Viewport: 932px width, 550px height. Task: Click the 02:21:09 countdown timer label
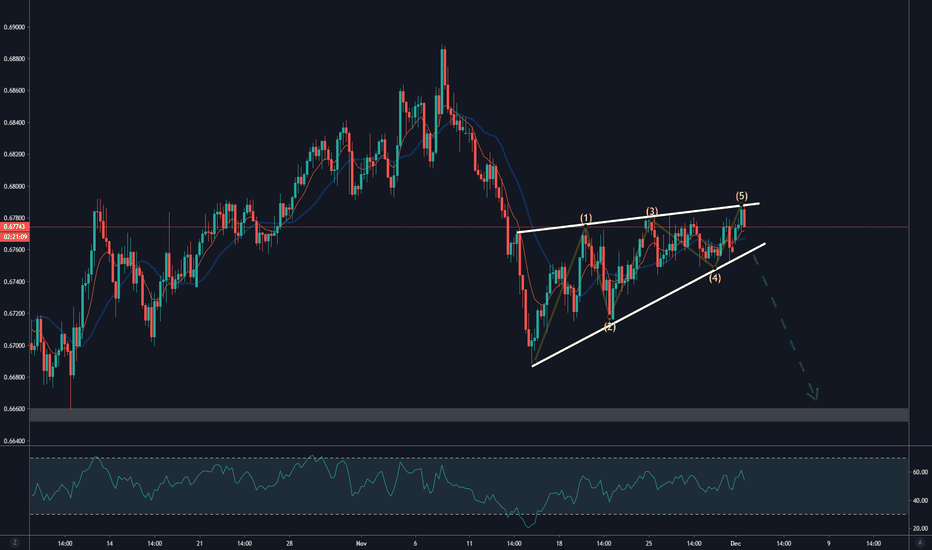15,236
